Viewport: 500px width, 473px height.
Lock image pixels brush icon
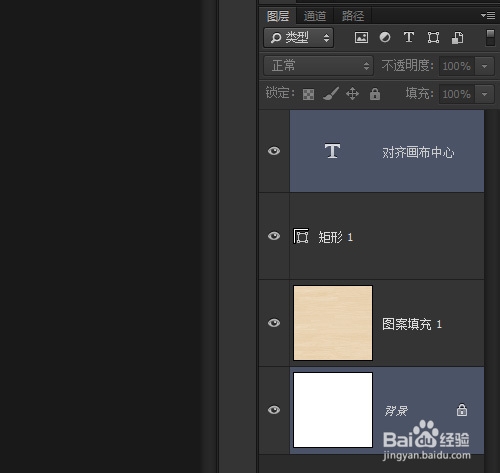(x=331, y=94)
